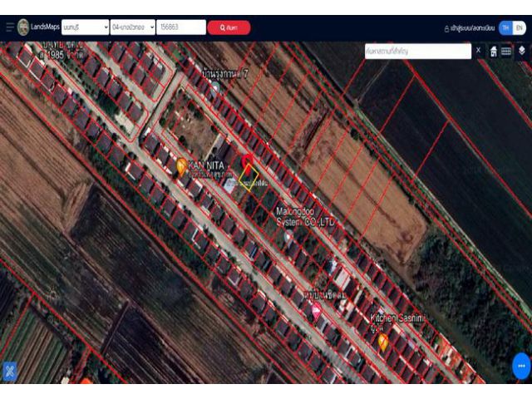Screen dimensions: 532x399
Task: Open the map layers stack icon
Action: click(521, 52)
